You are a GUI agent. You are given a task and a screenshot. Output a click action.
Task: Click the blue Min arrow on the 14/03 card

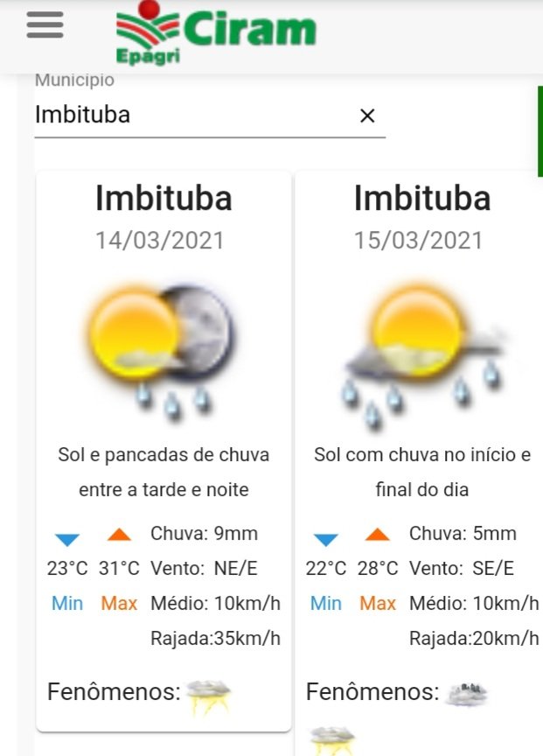tap(67, 538)
